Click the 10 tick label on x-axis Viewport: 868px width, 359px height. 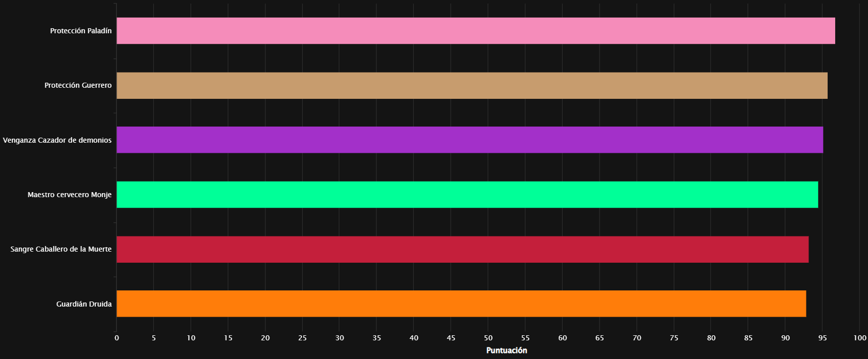tap(191, 338)
